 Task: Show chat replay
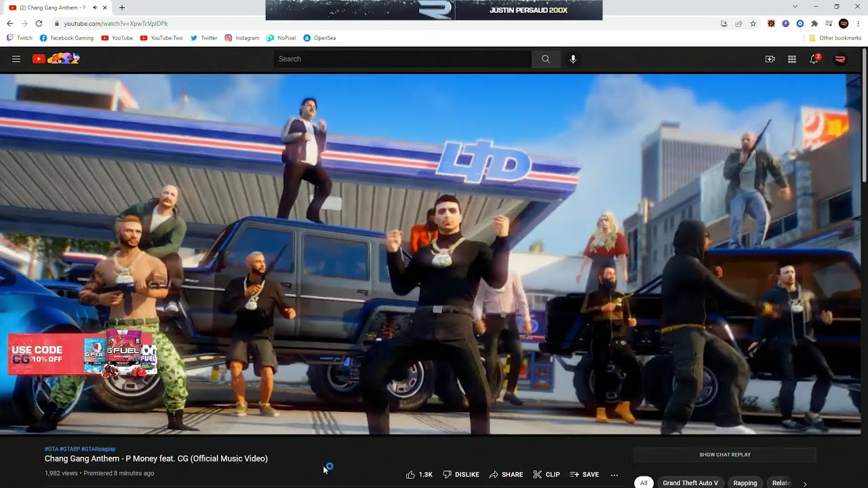pos(725,455)
